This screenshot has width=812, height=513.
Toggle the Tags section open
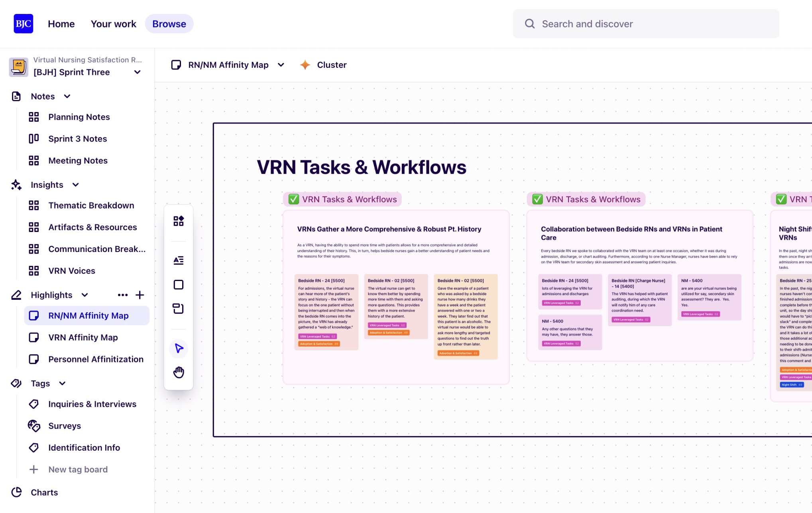click(63, 383)
